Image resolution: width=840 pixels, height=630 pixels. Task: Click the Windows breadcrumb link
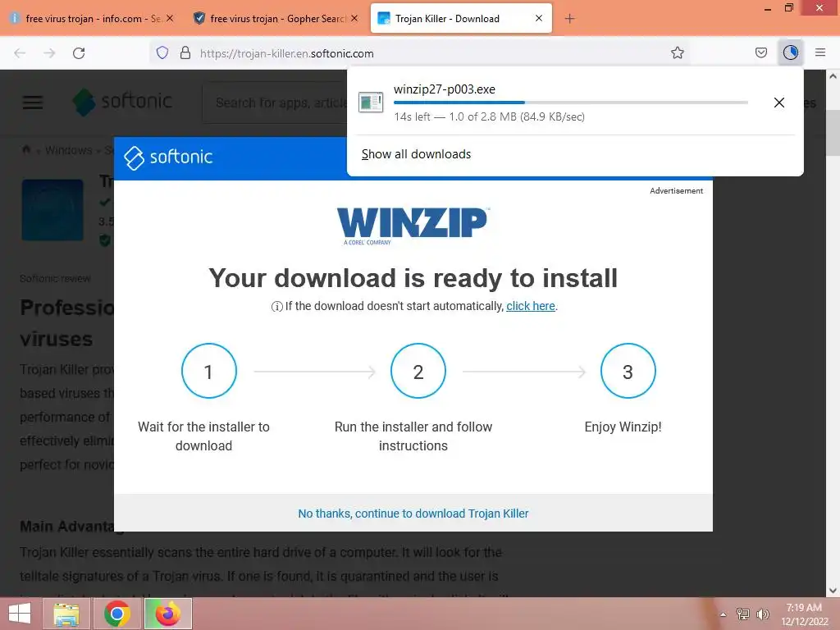pyautogui.click(x=69, y=150)
